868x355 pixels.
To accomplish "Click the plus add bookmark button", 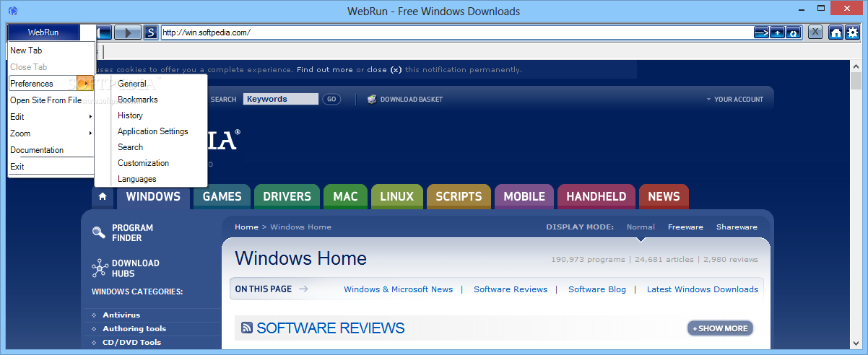I will tap(777, 32).
